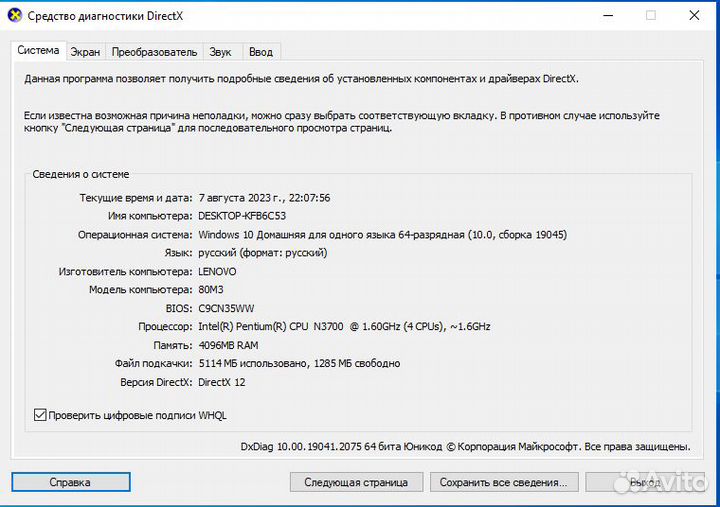Click the Имя компьютера label
This screenshot has height=507, width=720.
[x=151, y=216]
